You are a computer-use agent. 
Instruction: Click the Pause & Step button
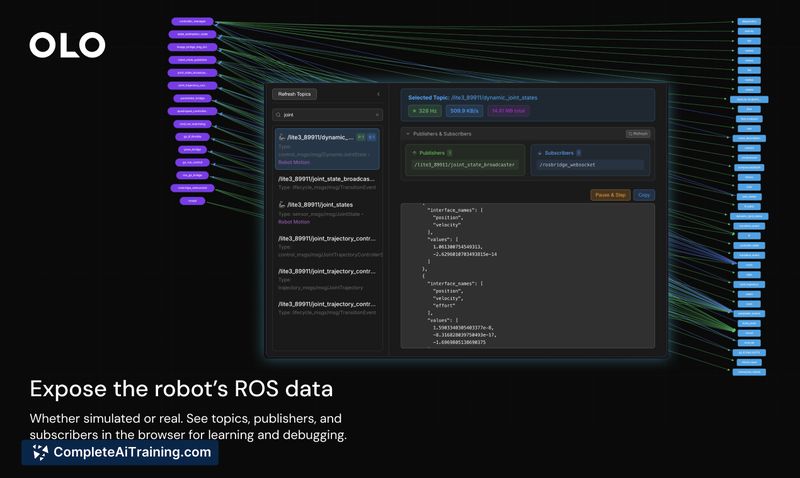click(610, 195)
